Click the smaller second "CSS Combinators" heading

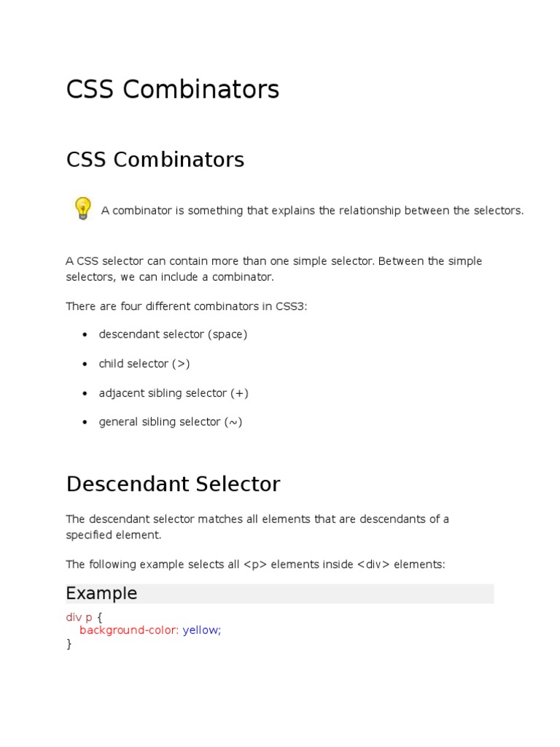coord(155,160)
